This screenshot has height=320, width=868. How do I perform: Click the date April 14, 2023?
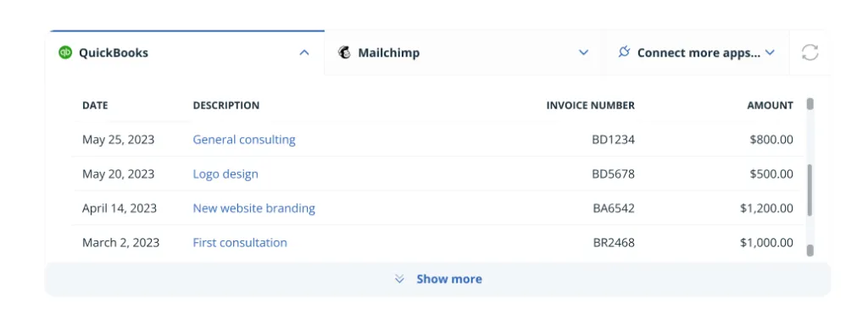click(x=120, y=208)
